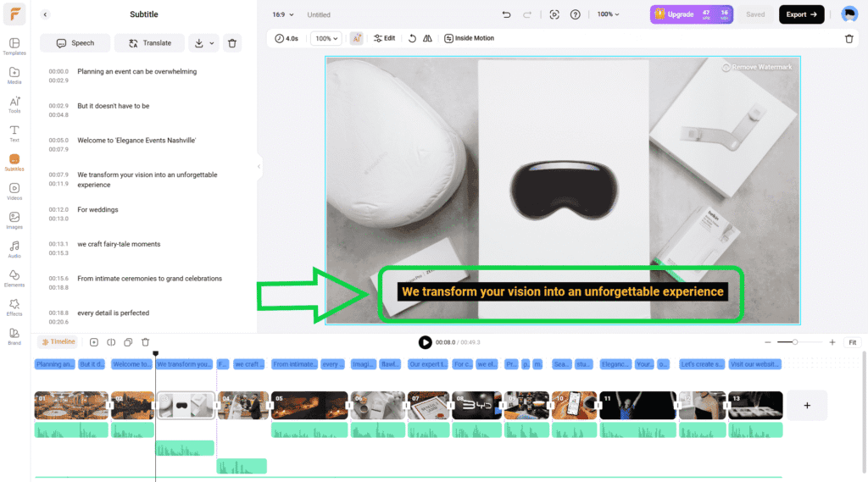
Task: Download the subtitles
Action: (x=198, y=43)
